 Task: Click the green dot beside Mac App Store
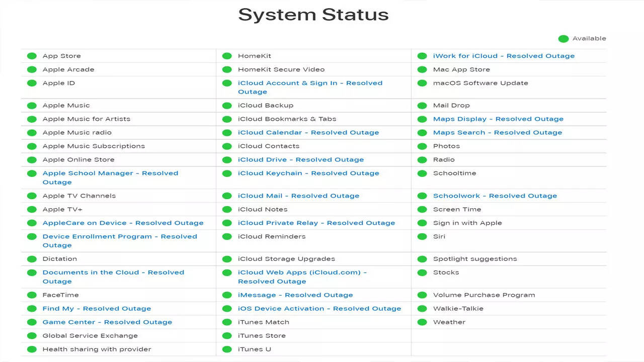422,69
